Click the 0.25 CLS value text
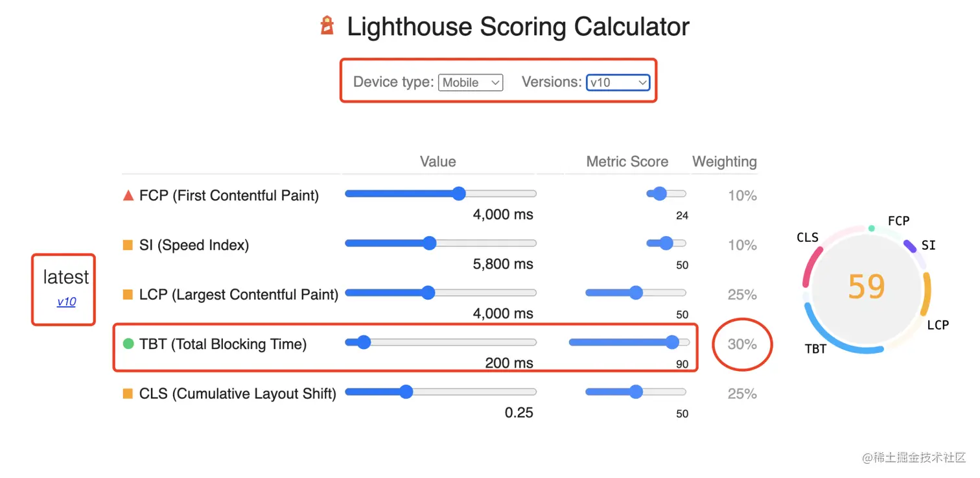This screenshot has width=980, height=478. click(519, 412)
